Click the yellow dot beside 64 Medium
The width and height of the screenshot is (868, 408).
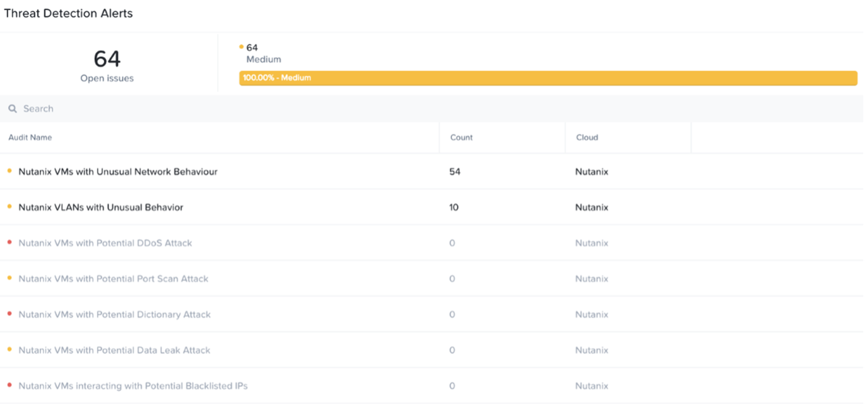241,46
